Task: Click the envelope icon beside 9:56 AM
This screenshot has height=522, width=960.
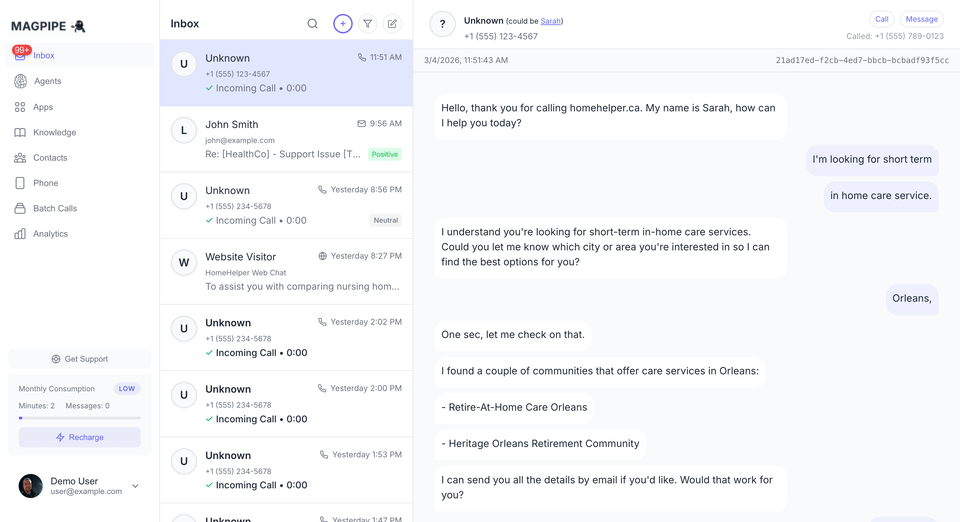Action: (361, 124)
